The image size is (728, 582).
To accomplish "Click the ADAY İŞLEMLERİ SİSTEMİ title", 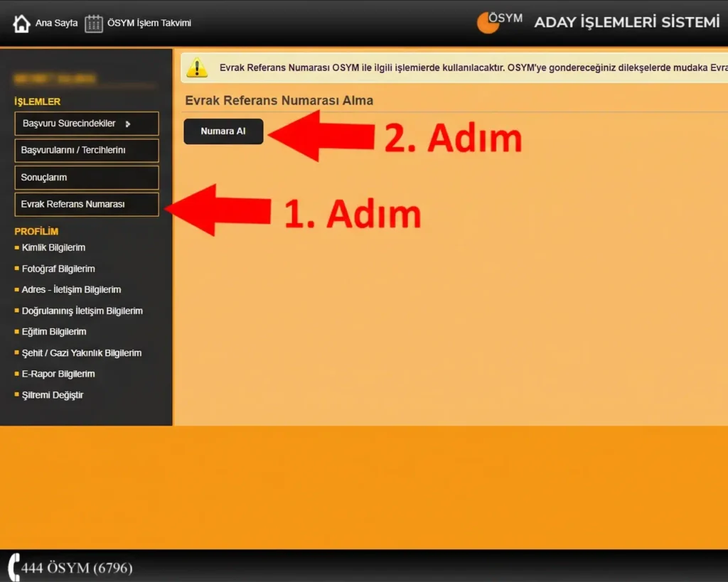I will pyautogui.click(x=627, y=22).
